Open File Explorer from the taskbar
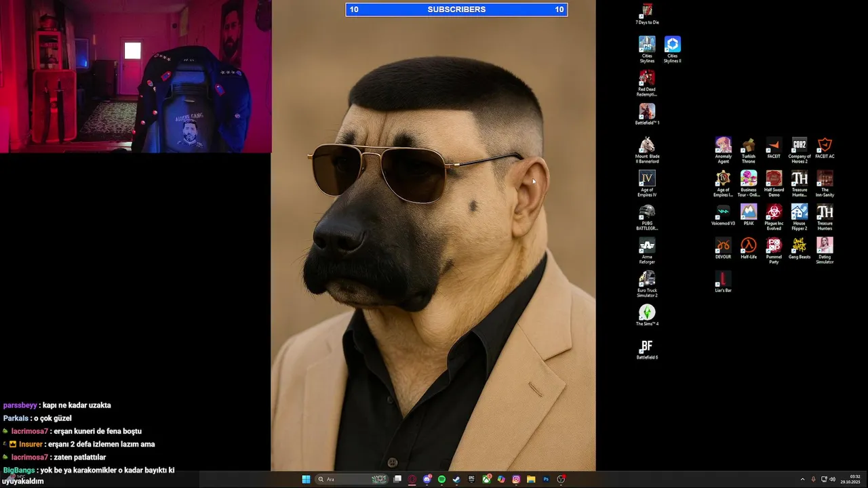Viewport: 868px width, 488px height. (x=531, y=479)
